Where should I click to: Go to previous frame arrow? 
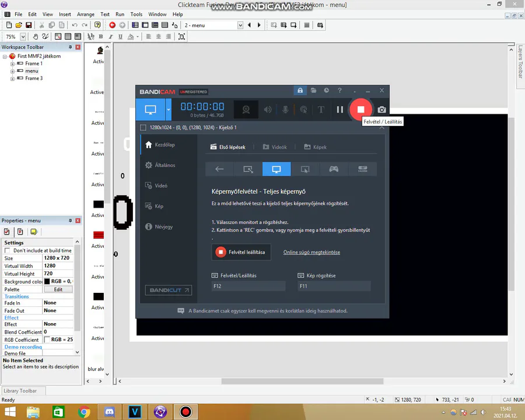249,25
